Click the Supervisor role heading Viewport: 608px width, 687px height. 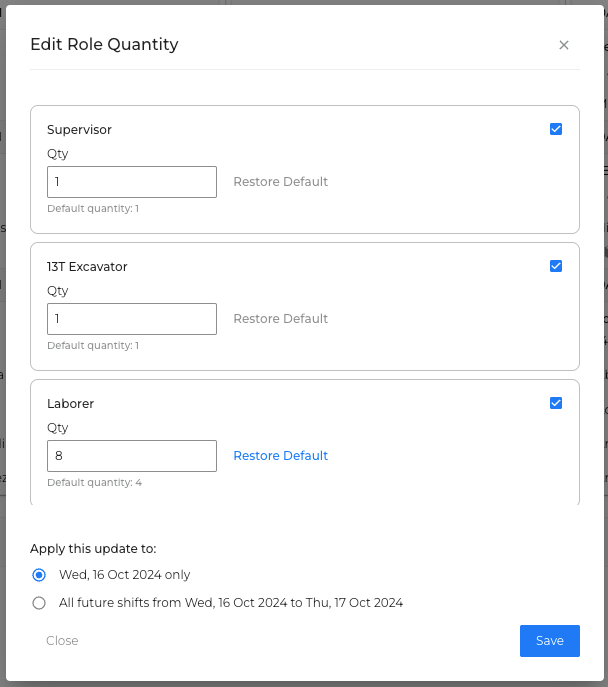(79, 130)
